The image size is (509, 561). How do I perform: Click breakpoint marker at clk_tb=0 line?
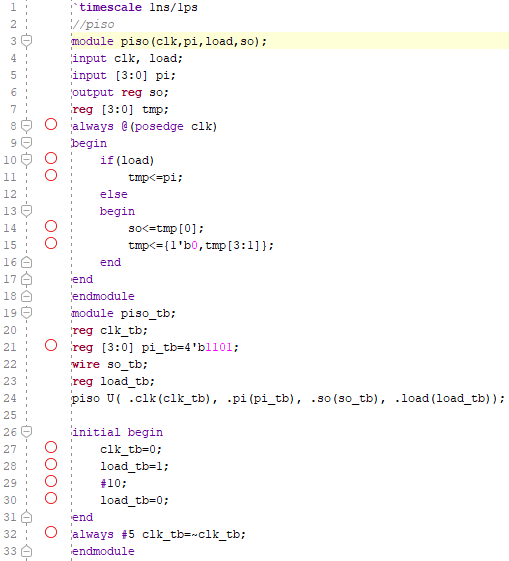click(x=51, y=447)
